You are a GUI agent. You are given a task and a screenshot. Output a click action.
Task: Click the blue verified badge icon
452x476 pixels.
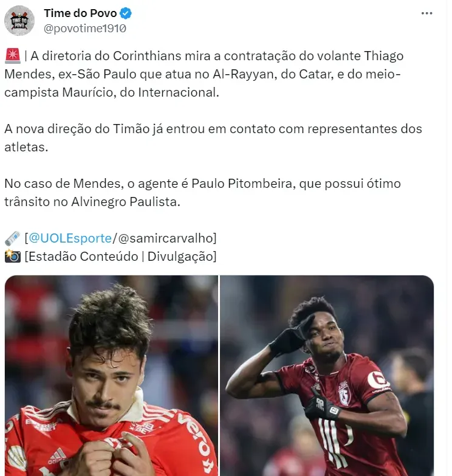[126, 13]
